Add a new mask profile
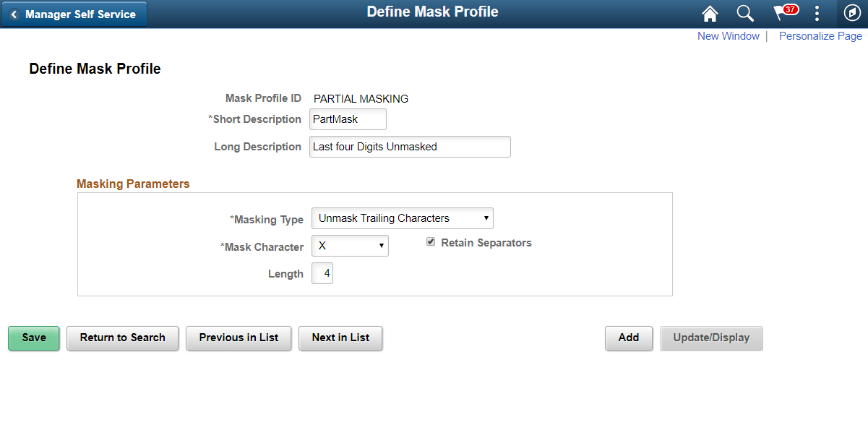The image size is (868, 438). pyautogui.click(x=628, y=338)
